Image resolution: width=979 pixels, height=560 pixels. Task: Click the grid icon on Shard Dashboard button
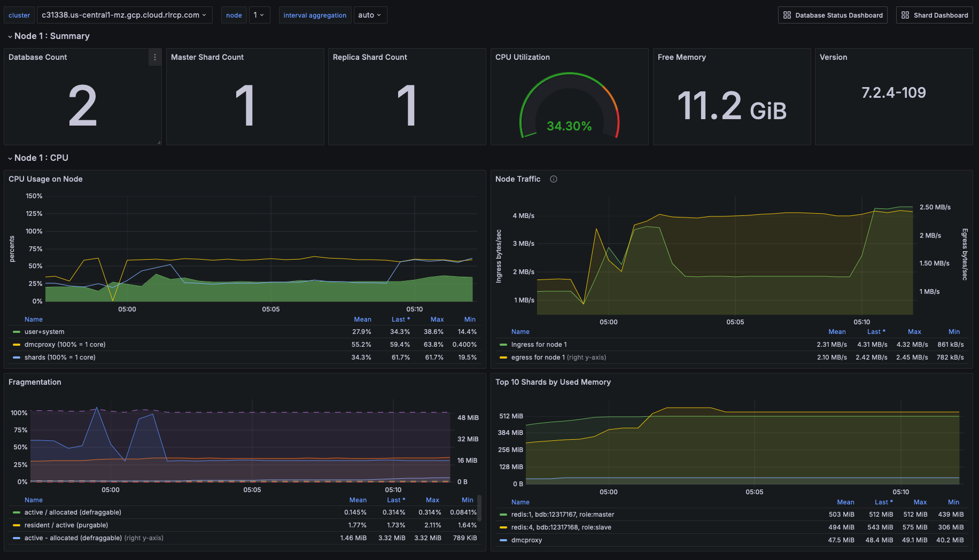pos(905,15)
